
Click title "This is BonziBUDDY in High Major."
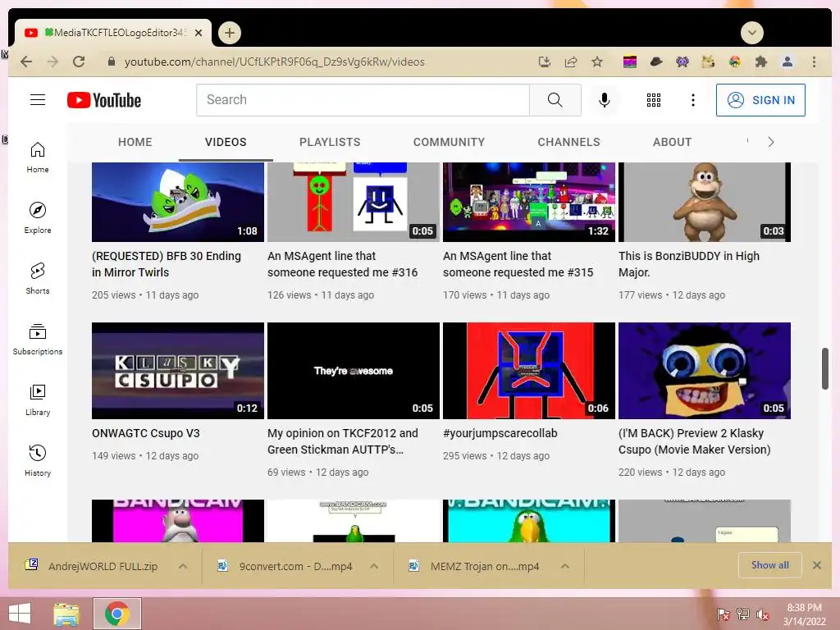tap(689, 264)
